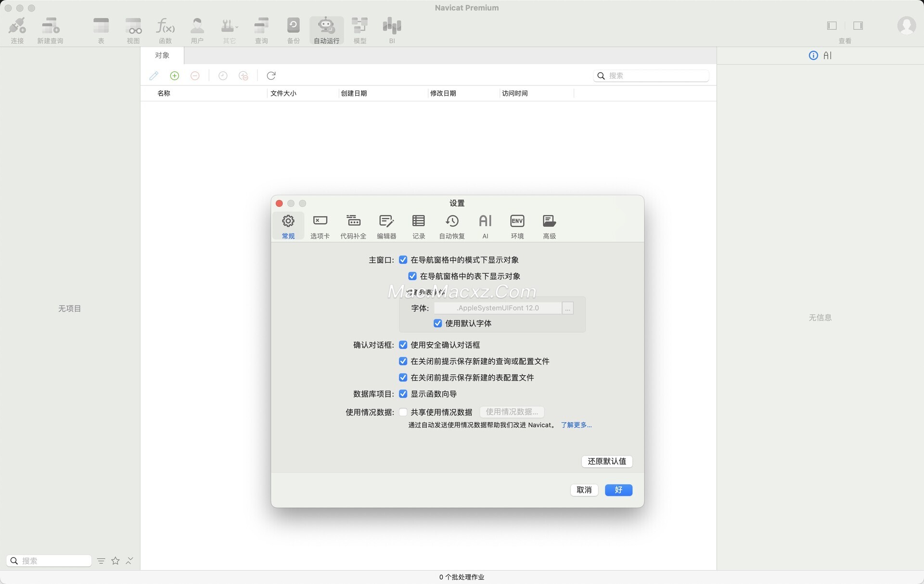Expand the 其它 others toolbar dropdown

coord(230,30)
